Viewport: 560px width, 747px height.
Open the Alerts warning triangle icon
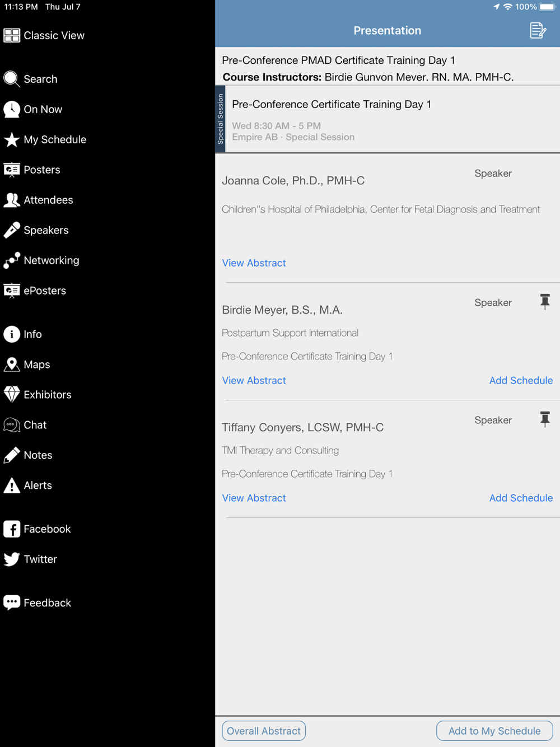click(12, 485)
